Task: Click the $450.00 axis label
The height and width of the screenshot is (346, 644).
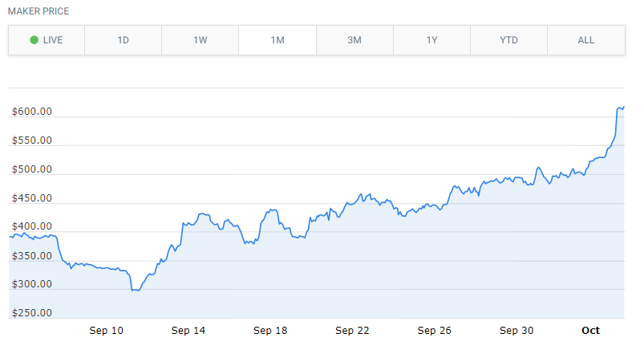Action: coord(32,198)
